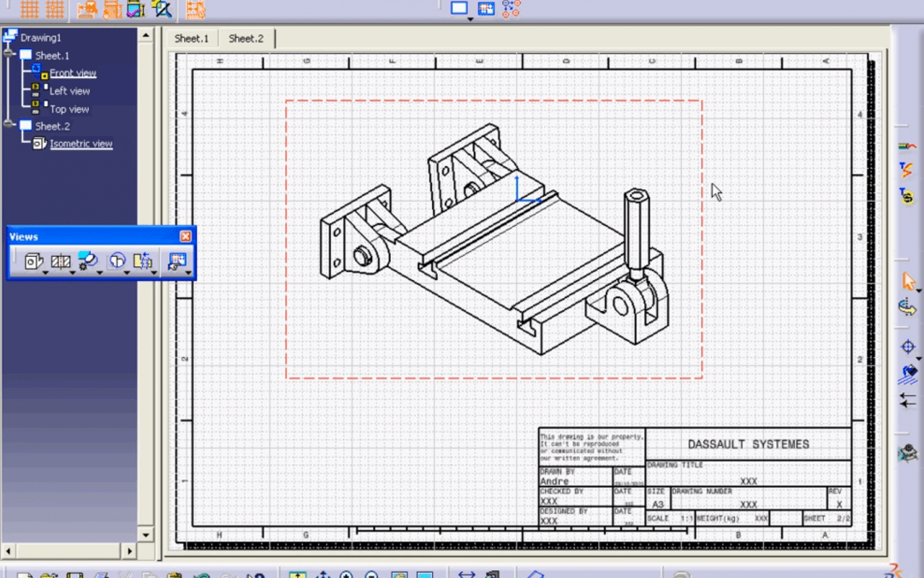Viewport: 924px width, 578px height.
Task: Launch the View Creation Wizard
Action: pyautogui.click(x=176, y=261)
